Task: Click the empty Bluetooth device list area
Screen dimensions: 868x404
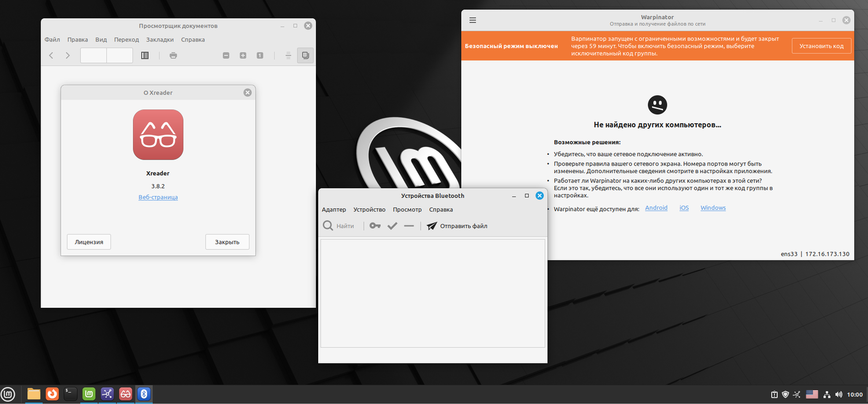Action: click(433, 293)
